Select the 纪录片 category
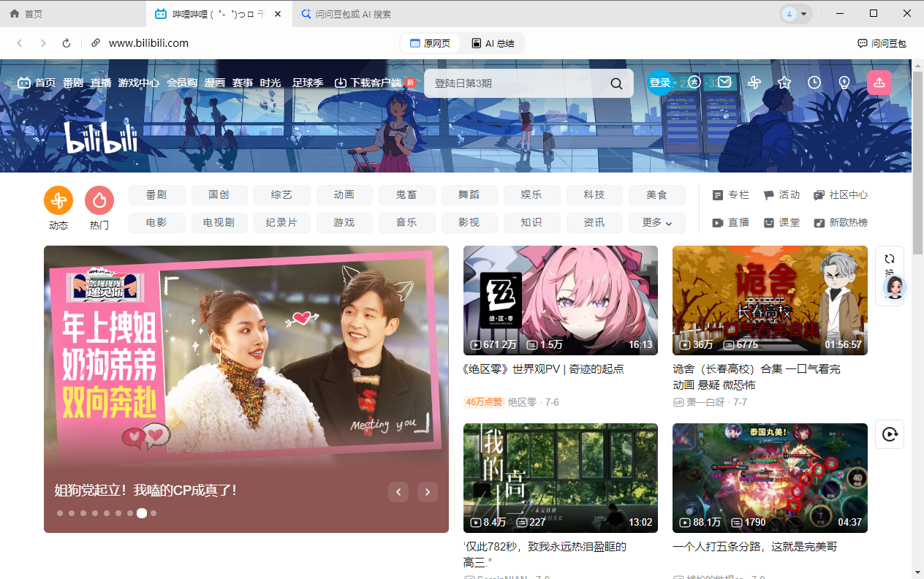The image size is (924, 579). [281, 222]
